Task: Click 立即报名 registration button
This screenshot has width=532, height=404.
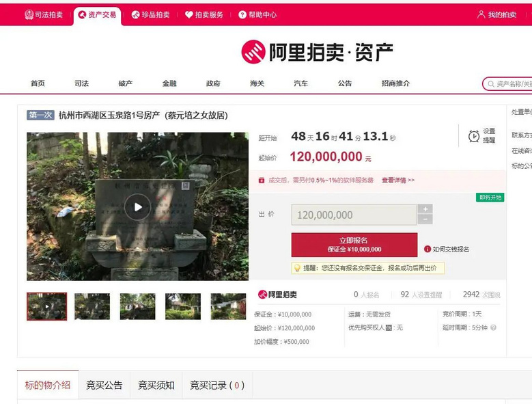Action: (354, 245)
